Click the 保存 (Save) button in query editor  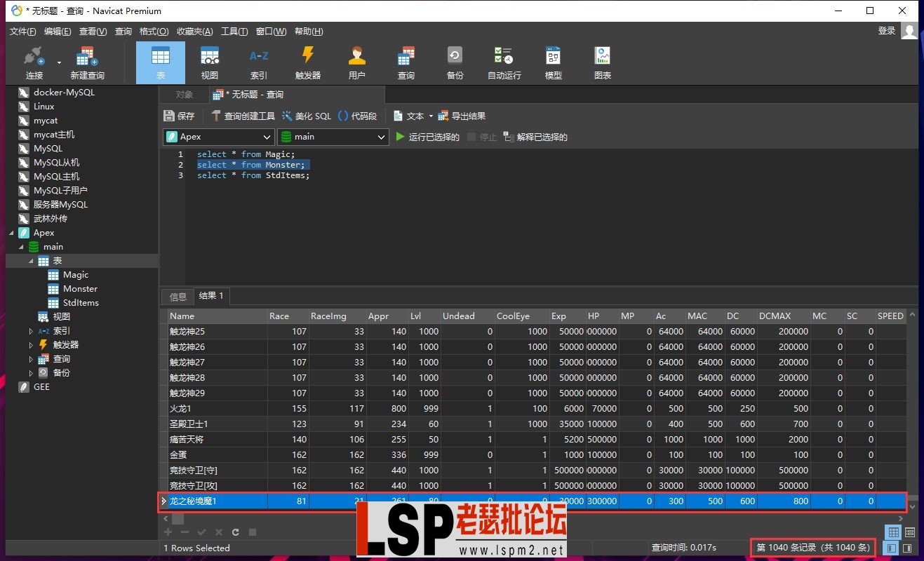pyautogui.click(x=179, y=116)
